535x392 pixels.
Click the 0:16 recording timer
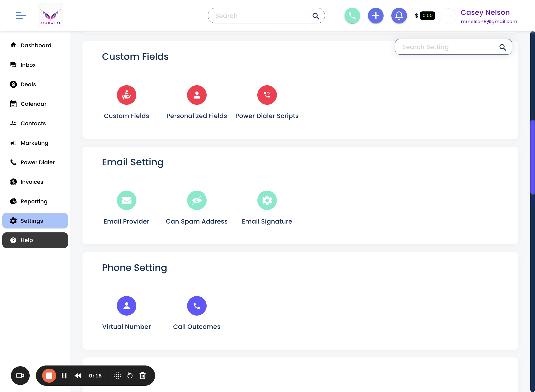(x=95, y=376)
